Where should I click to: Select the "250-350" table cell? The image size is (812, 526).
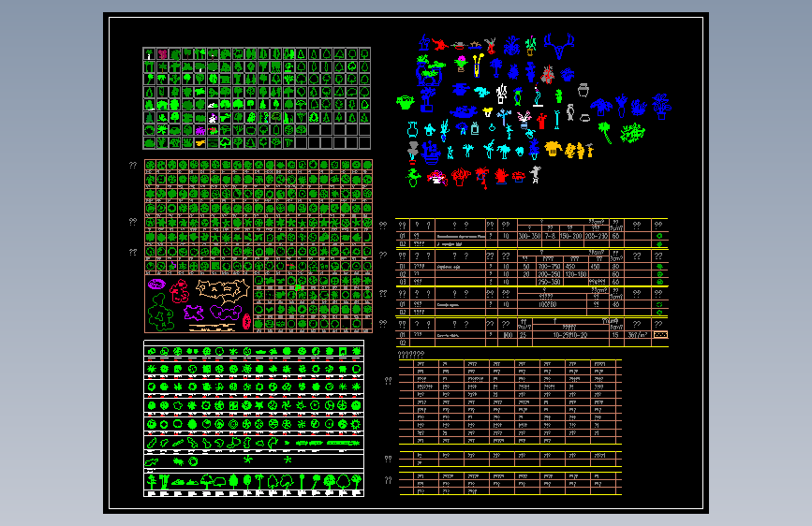(x=549, y=282)
